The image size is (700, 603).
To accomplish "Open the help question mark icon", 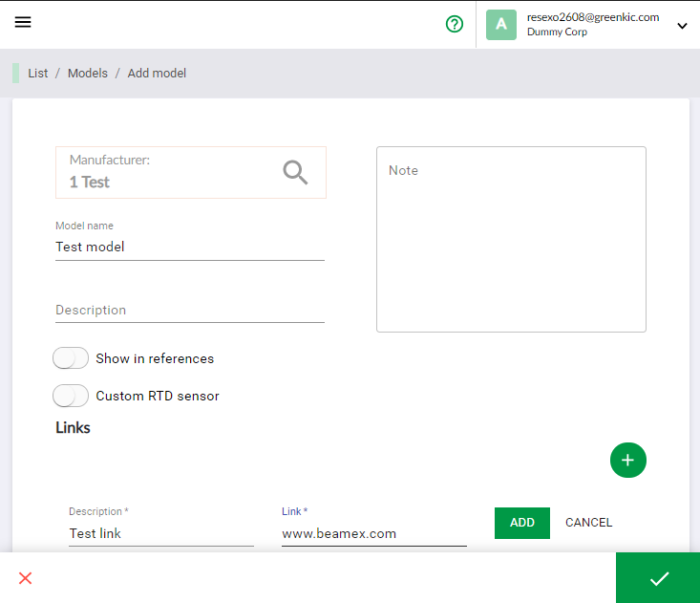I will pos(455,24).
